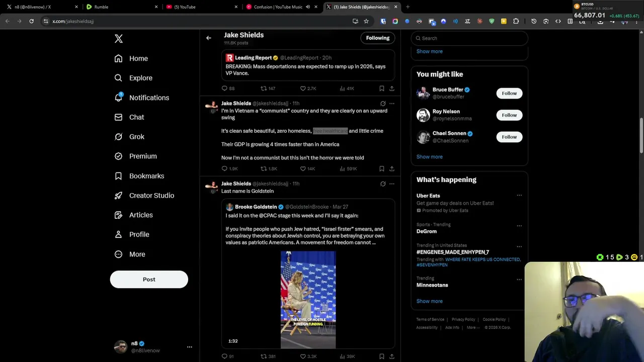The image size is (644, 362).
Task: Go back using the arrow beside Jake Shields
Action: coord(208,38)
